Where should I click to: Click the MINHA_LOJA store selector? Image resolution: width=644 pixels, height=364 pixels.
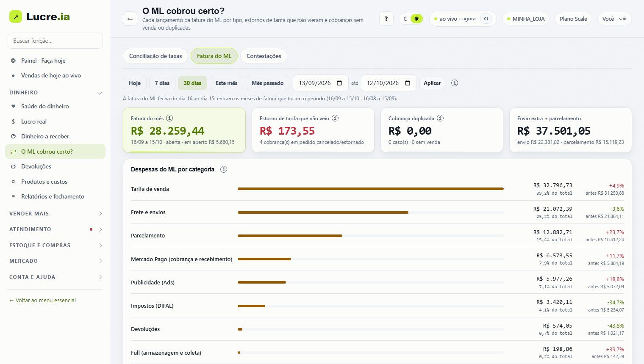(526, 19)
